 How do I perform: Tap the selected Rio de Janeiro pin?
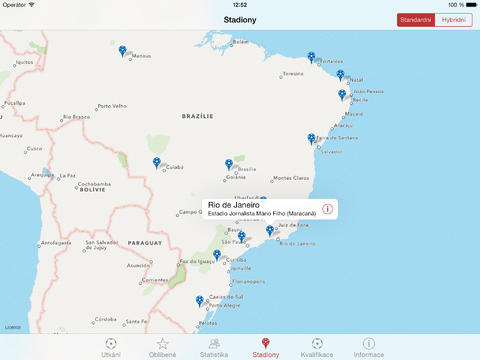coord(270,231)
